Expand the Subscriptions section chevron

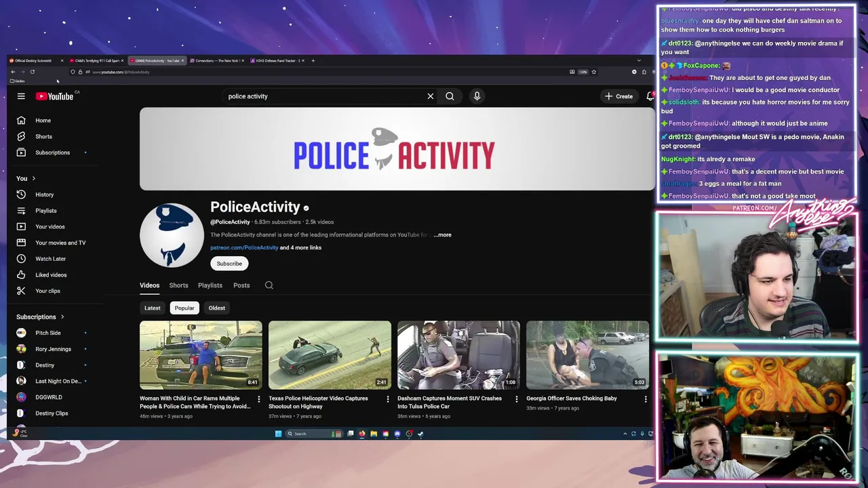click(62, 317)
